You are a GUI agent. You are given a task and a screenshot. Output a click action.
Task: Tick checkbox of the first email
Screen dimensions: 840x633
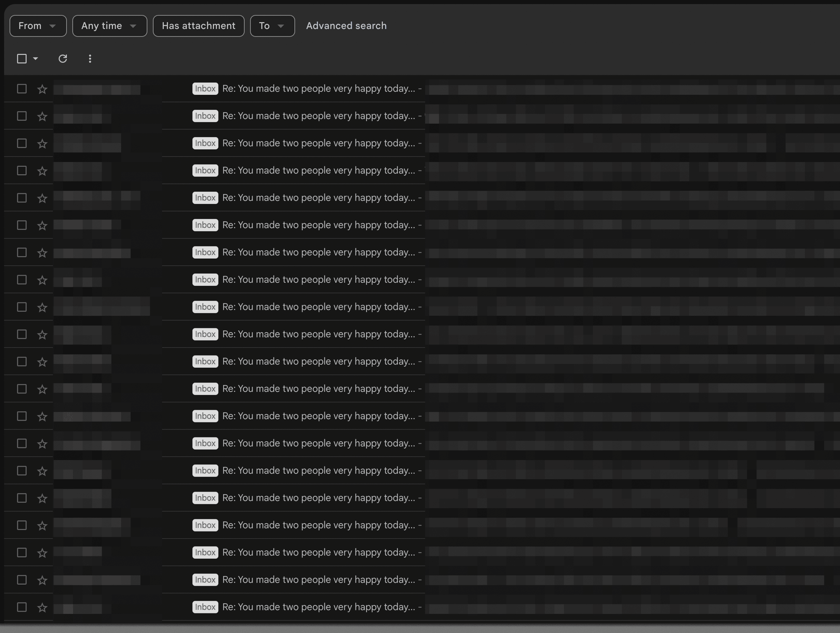point(22,89)
